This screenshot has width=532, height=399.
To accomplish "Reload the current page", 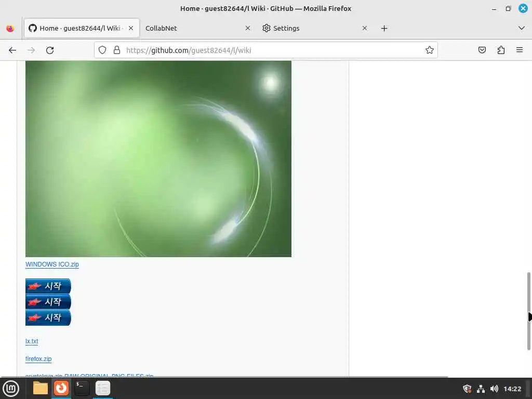I will [50, 50].
